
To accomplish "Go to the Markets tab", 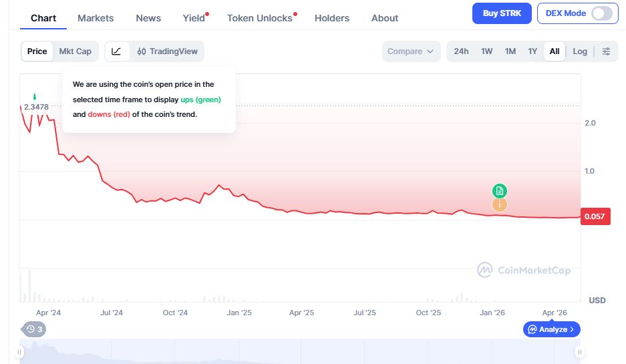I will 96,18.
